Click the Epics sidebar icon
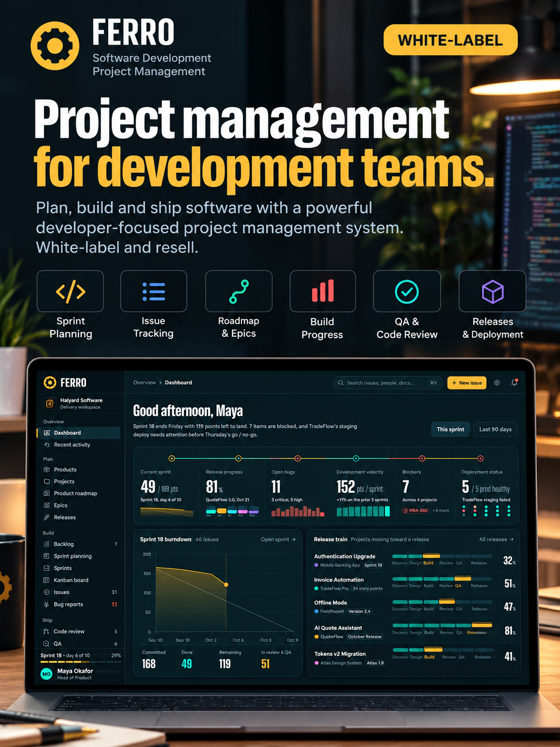560x747 pixels. pos(47,505)
